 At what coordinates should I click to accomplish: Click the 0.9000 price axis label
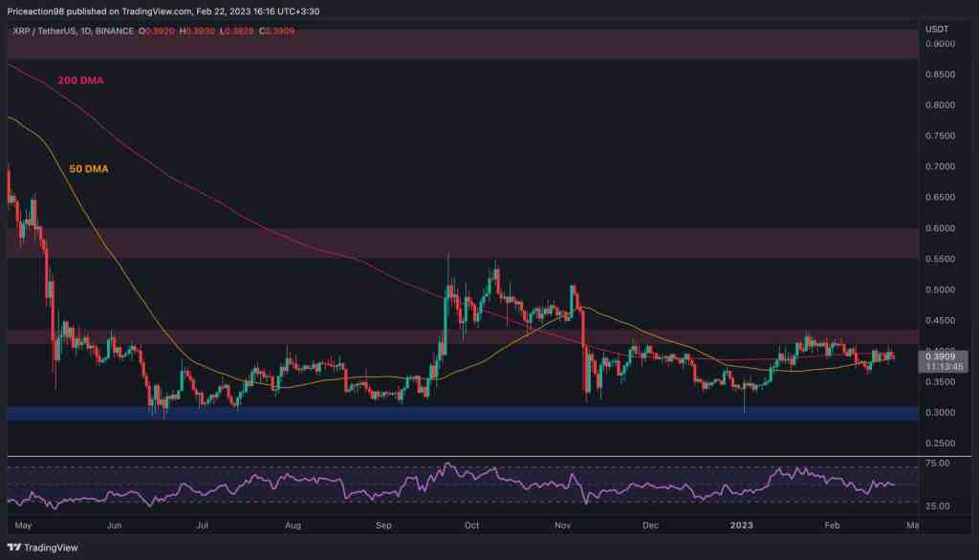(x=940, y=44)
